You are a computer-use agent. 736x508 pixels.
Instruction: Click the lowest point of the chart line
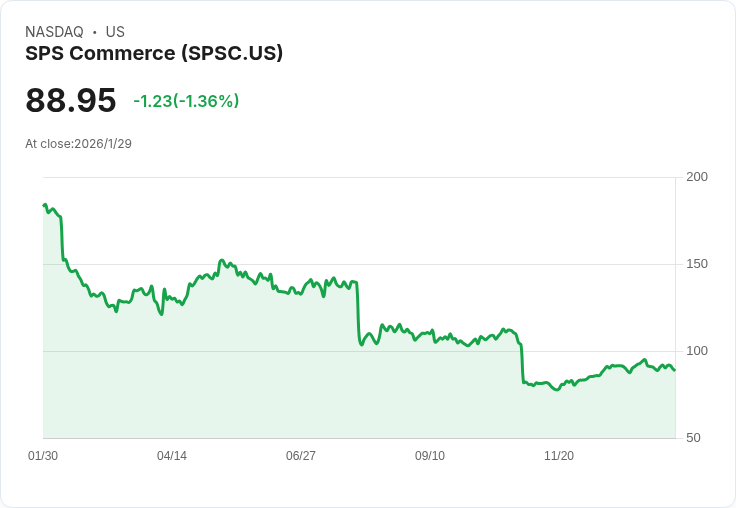tap(557, 389)
